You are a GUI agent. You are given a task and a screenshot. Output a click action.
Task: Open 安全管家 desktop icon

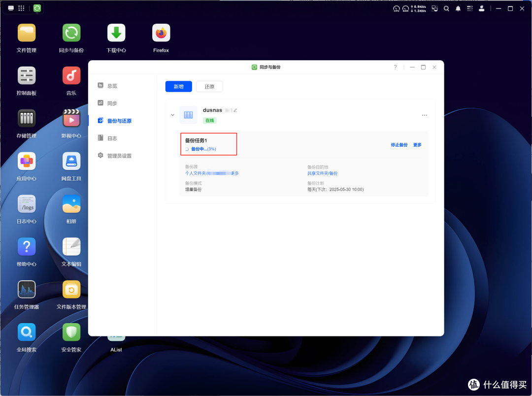[71, 332]
